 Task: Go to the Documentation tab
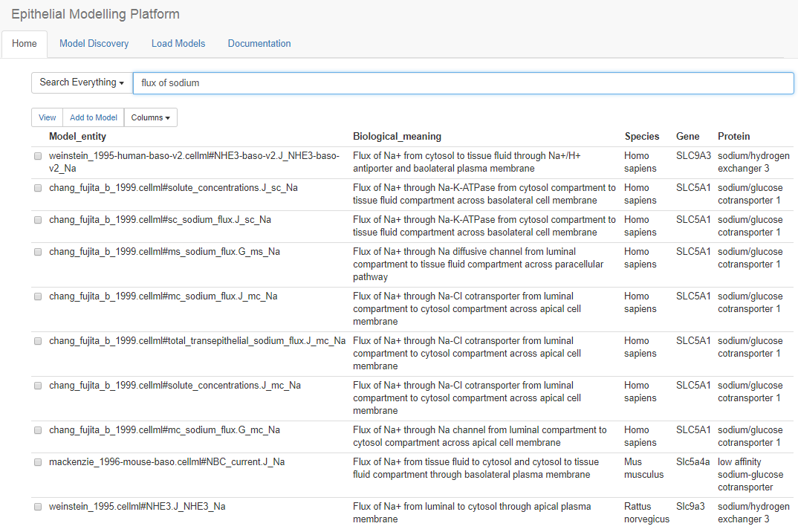259,44
